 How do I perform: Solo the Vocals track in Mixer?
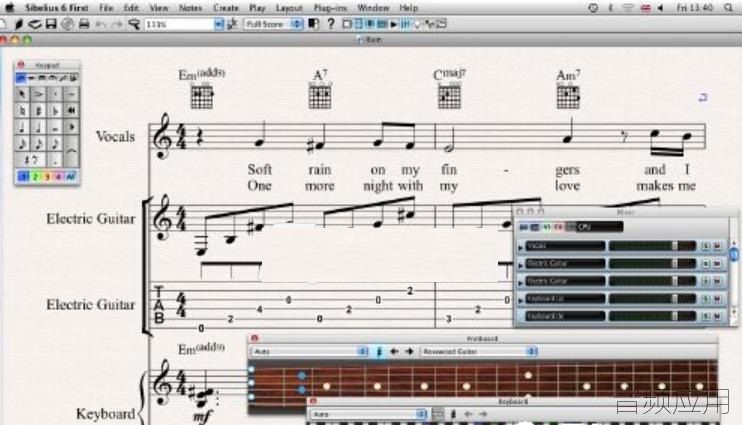coord(706,246)
